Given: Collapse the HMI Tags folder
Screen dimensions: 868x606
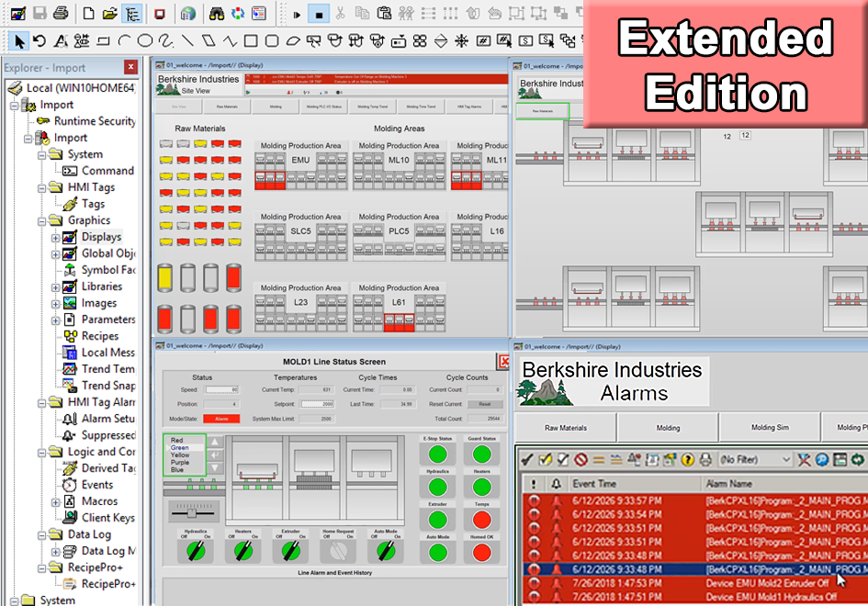Looking at the screenshot, I should [42, 187].
